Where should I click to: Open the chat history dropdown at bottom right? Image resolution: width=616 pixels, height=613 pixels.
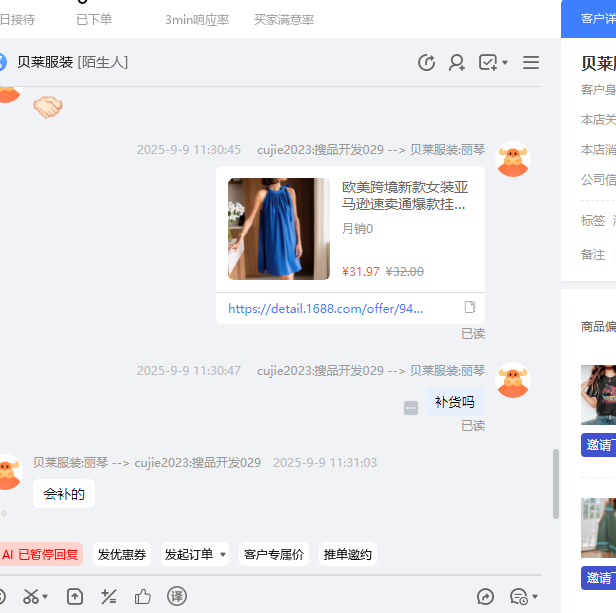pyautogui.click(x=524, y=597)
